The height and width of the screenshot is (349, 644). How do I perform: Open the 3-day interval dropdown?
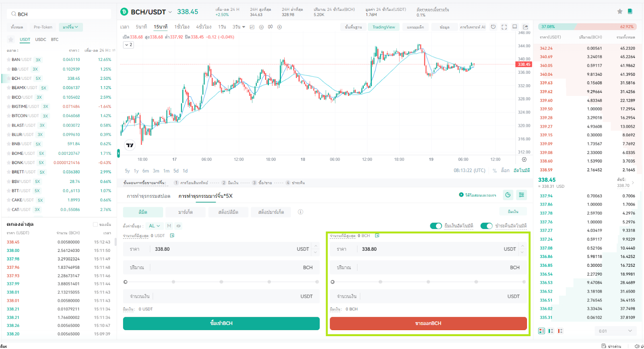coord(239,27)
